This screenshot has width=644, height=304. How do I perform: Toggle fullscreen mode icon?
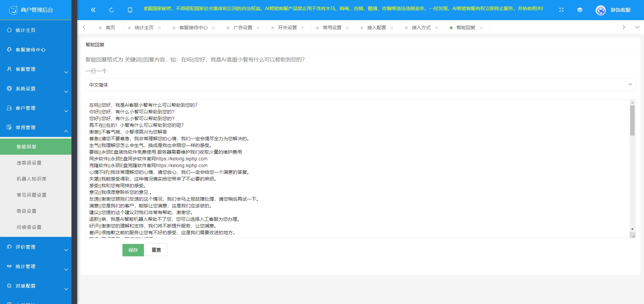[561, 10]
